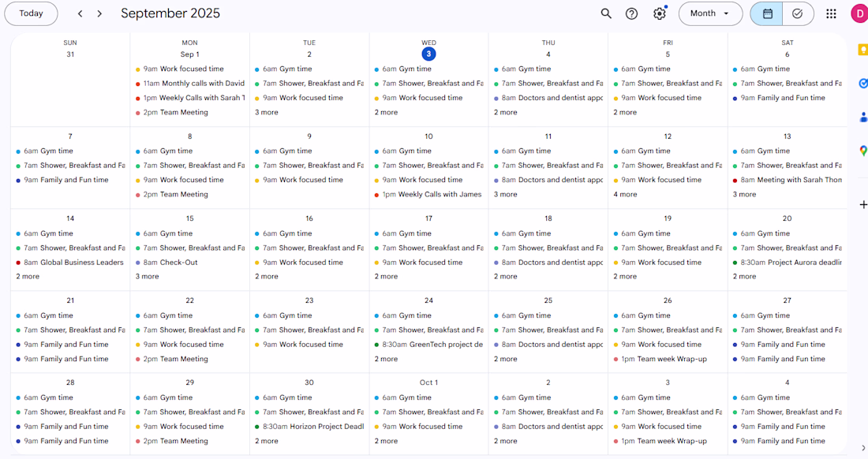Viewport: 868px width, 459px height.
Task: Click the Today button
Action: (x=31, y=13)
